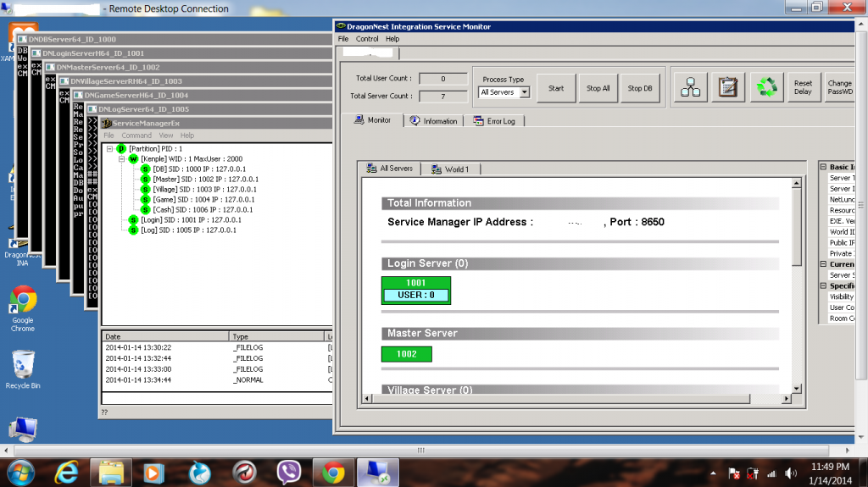Open Help menu in ServiceManagerEx
868x487 pixels.
[187, 136]
